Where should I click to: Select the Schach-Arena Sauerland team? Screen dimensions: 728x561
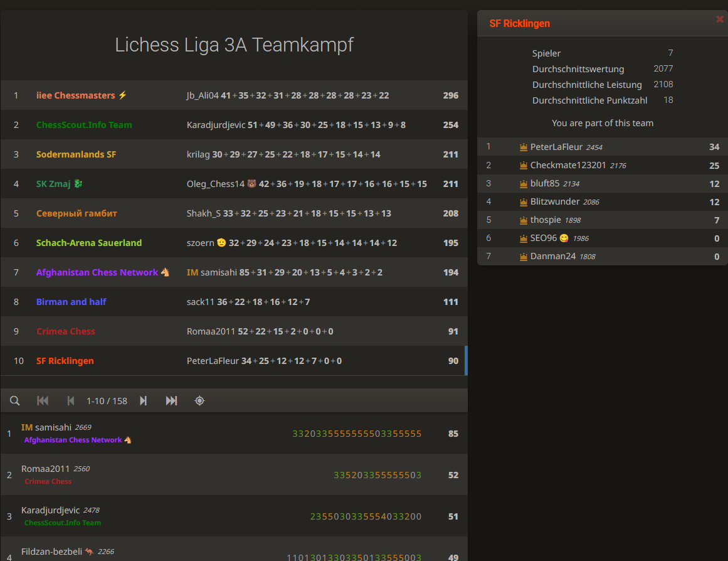pyautogui.click(x=89, y=243)
